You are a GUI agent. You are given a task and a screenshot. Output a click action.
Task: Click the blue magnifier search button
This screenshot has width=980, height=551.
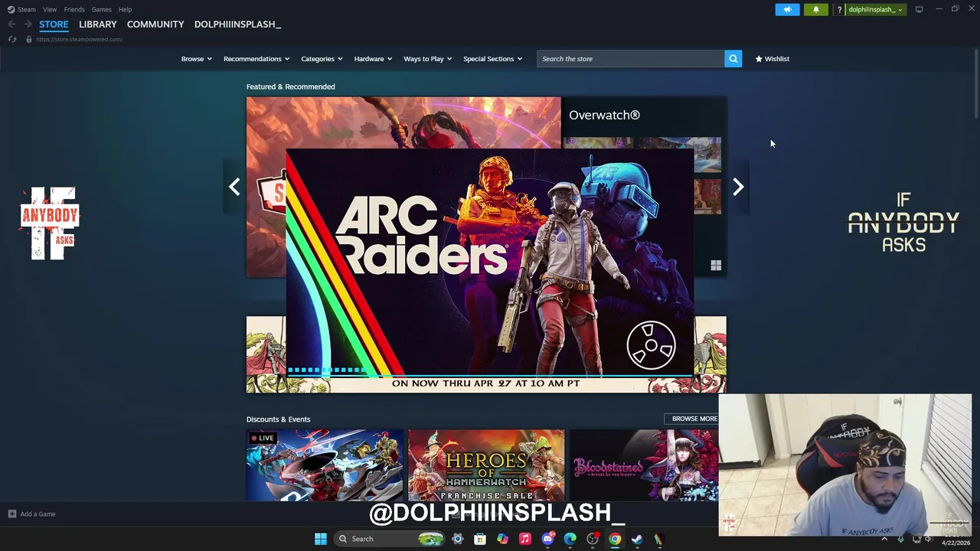click(733, 59)
